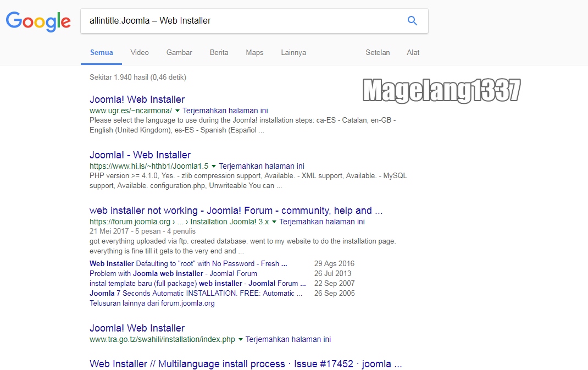
Task: Select the Semua tab
Action: [x=101, y=53]
